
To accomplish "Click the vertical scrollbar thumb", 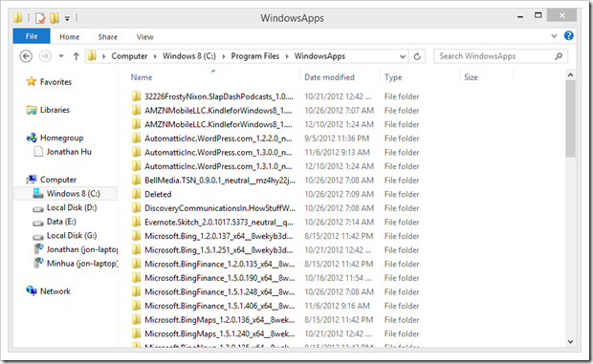I will [x=570, y=118].
